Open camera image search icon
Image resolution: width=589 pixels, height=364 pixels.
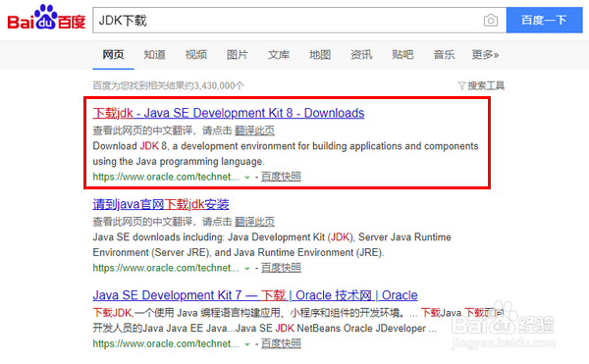(x=491, y=21)
